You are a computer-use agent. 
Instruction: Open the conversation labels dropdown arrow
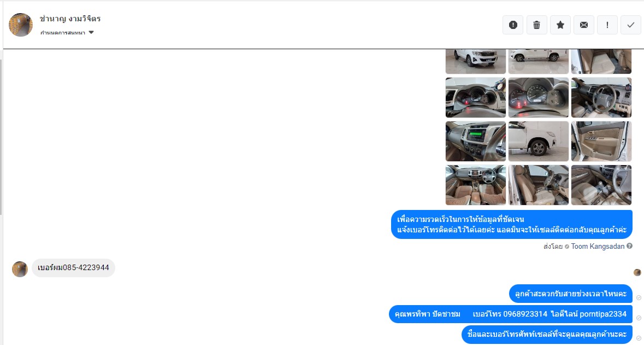pos(91,32)
